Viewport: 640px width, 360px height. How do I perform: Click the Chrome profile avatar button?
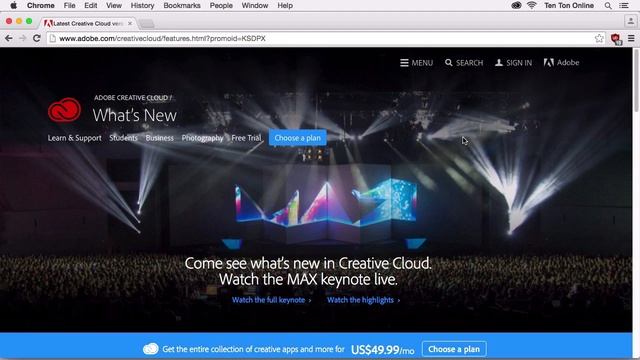(631, 21)
